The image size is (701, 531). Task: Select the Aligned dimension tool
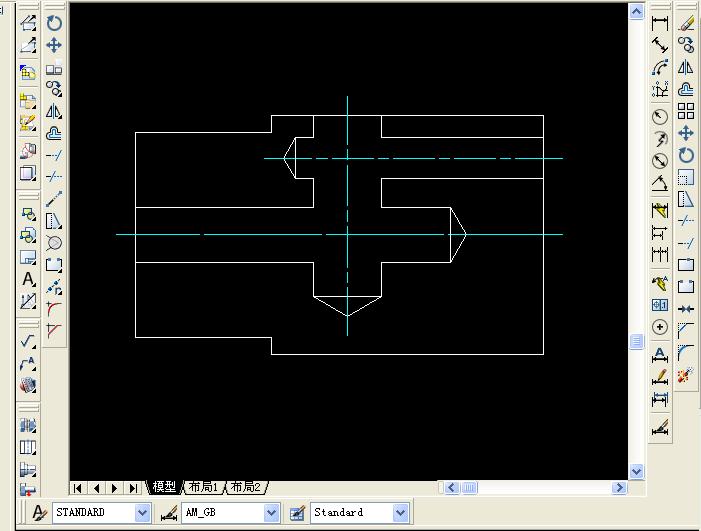pos(659,45)
